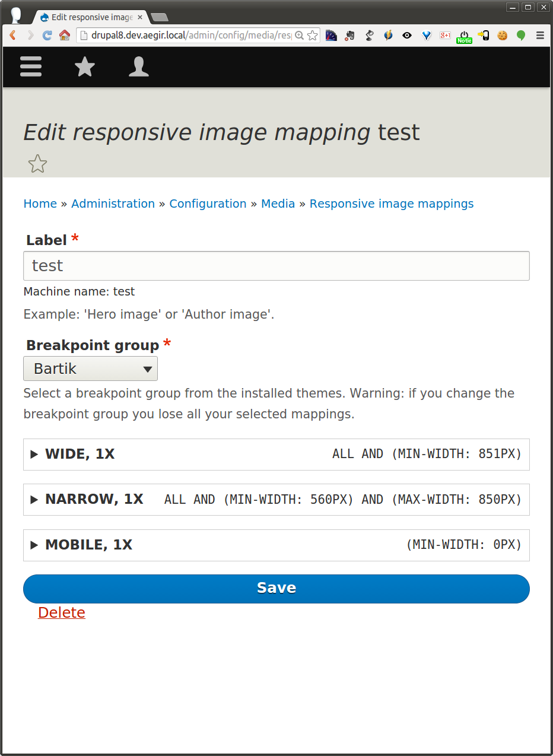This screenshot has width=553, height=756.
Task: Click the browser reload button
Action: pyautogui.click(x=47, y=36)
